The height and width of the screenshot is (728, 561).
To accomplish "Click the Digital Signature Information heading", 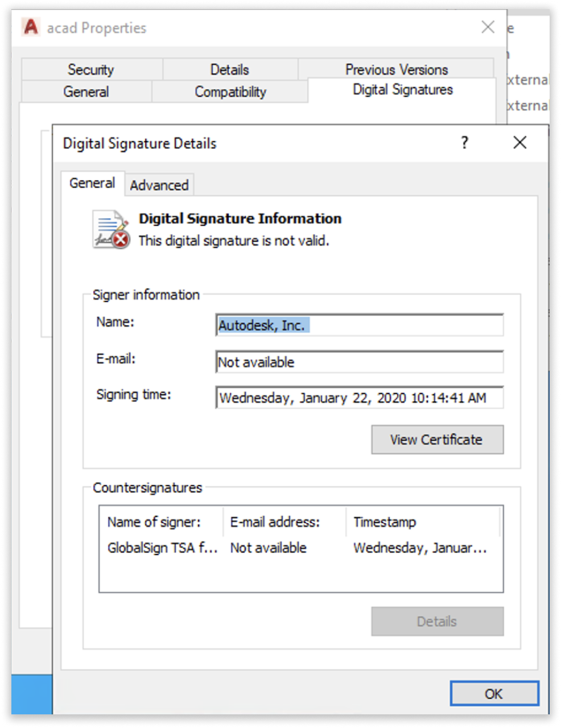I will pyautogui.click(x=240, y=218).
